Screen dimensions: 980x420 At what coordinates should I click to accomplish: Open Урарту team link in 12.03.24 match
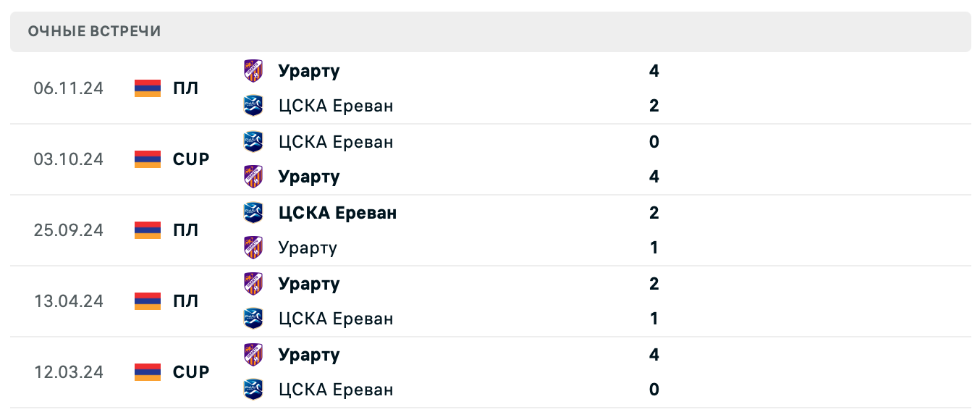pyautogui.click(x=309, y=355)
